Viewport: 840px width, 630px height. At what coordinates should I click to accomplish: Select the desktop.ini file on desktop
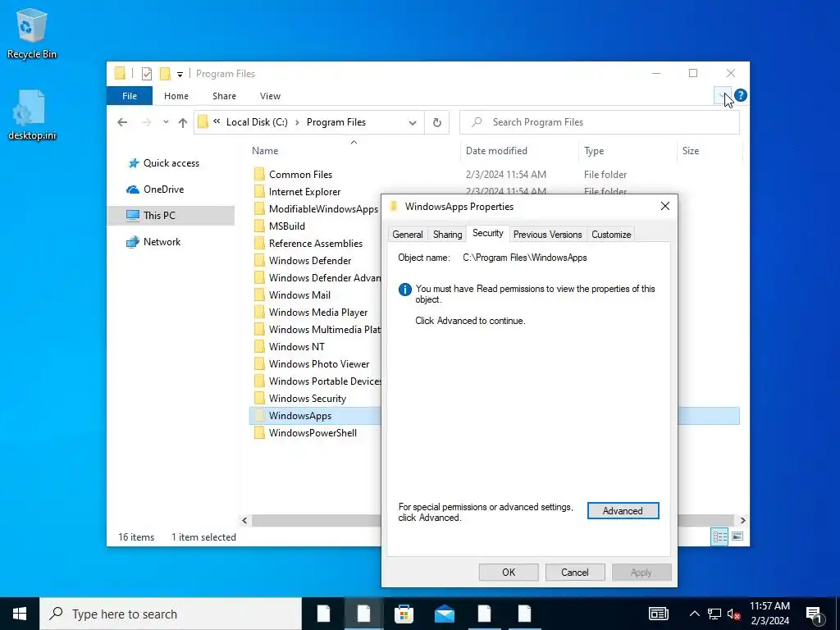pyautogui.click(x=32, y=115)
